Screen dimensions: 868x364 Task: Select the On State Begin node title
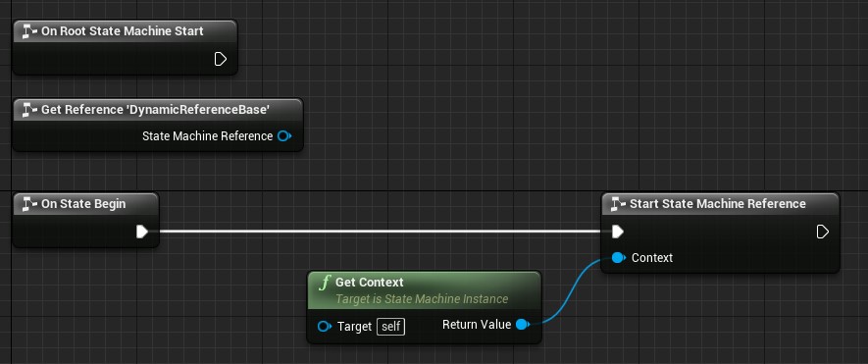point(83,204)
